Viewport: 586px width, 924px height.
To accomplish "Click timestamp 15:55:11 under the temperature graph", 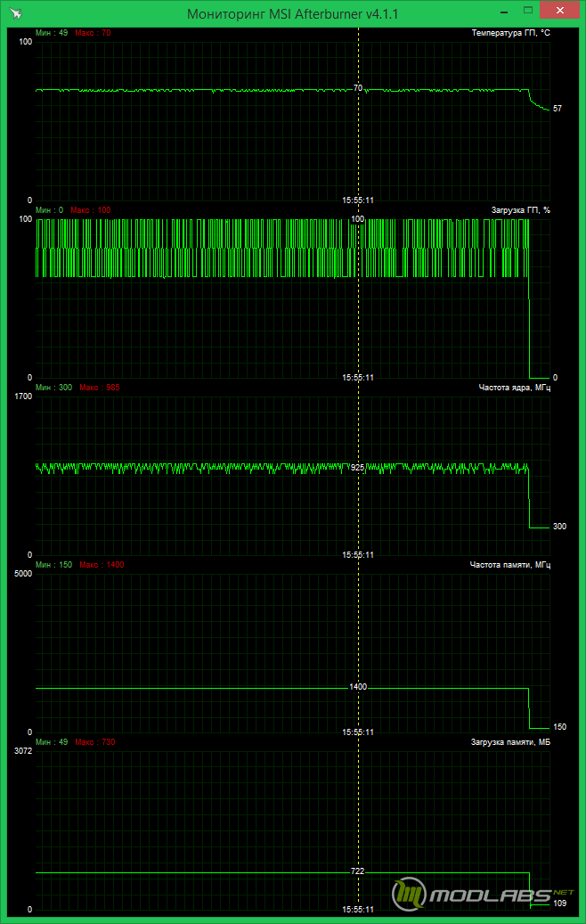I will [358, 200].
